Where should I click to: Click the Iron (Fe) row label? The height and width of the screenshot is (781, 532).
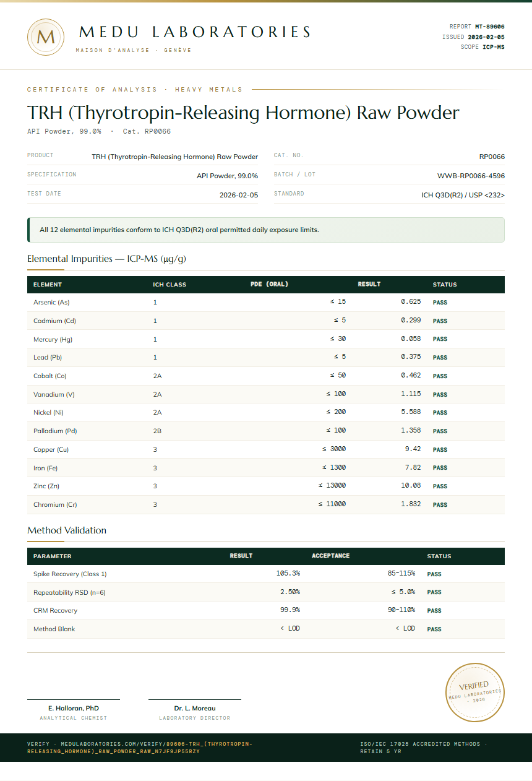point(46,468)
